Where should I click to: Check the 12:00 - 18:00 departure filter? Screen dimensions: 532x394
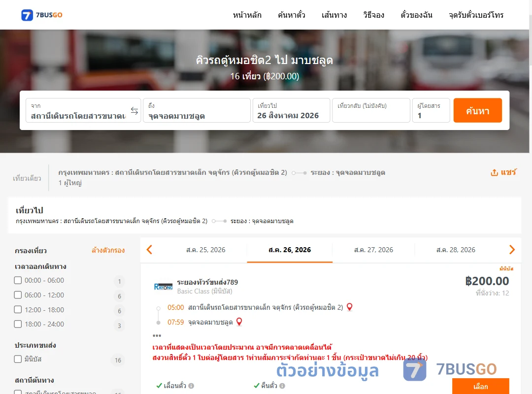tap(18, 309)
